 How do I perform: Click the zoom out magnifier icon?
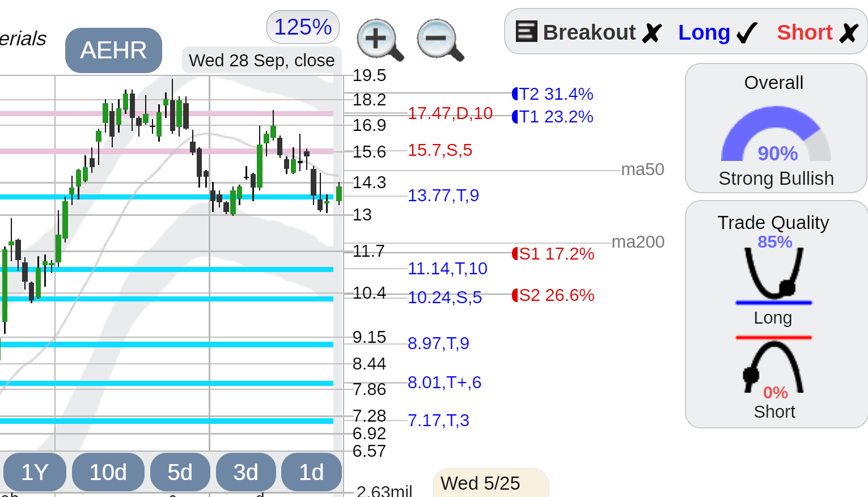(441, 40)
